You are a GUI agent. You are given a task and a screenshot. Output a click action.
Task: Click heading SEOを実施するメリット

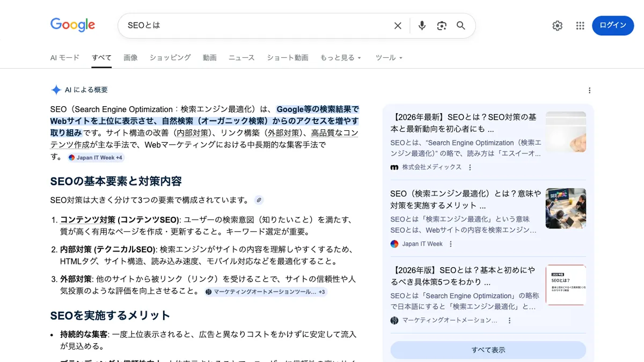(110, 315)
